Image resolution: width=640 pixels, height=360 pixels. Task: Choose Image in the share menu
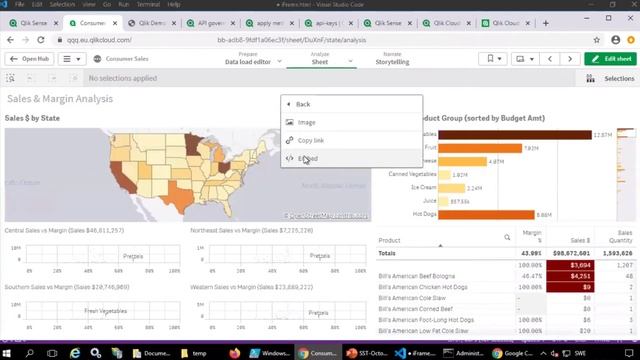coord(351,122)
